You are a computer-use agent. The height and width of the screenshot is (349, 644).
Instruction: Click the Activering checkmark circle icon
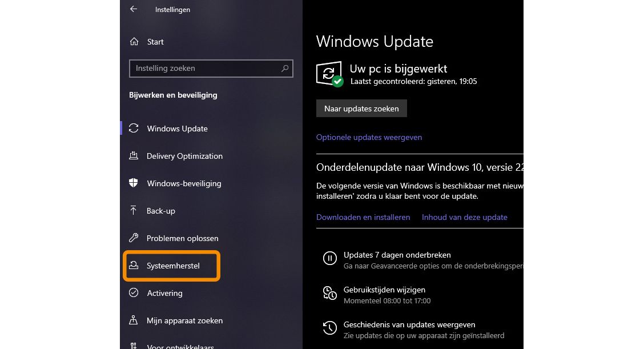[134, 292]
